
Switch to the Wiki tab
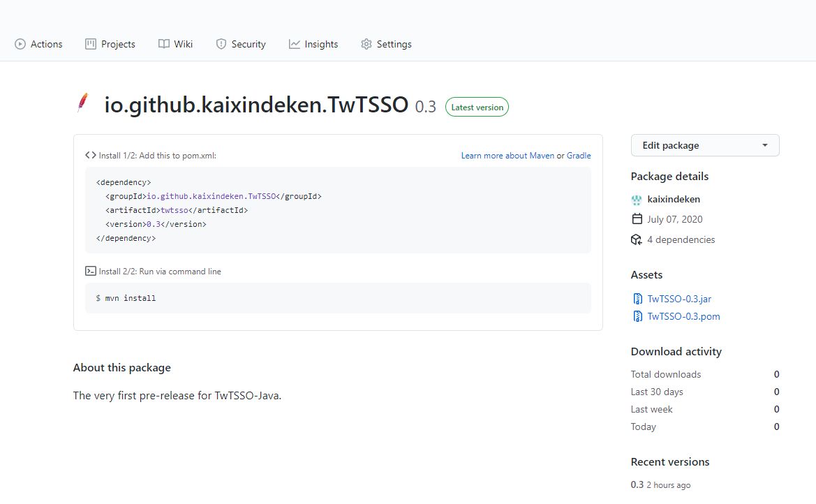click(175, 44)
